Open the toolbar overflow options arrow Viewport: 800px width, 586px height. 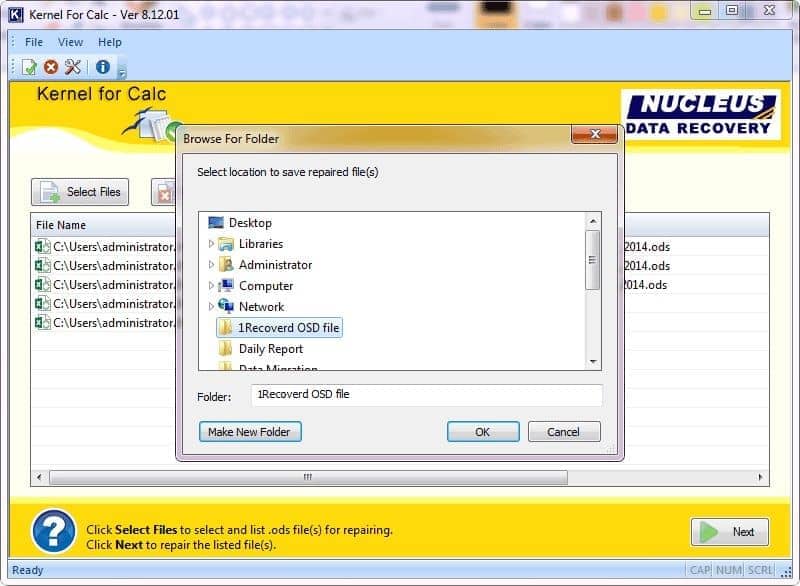tap(121, 73)
